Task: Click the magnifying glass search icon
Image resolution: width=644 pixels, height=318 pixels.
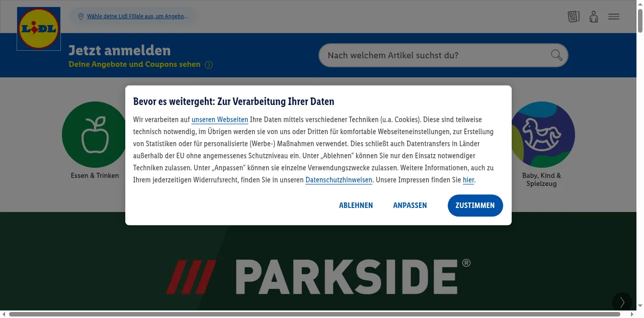Action: click(556, 55)
